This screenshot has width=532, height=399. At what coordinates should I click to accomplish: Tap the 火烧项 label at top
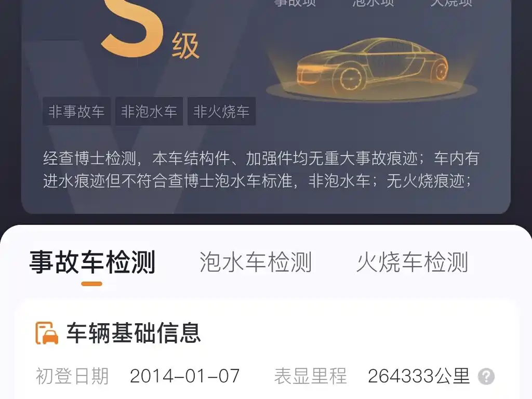[x=451, y=3]
